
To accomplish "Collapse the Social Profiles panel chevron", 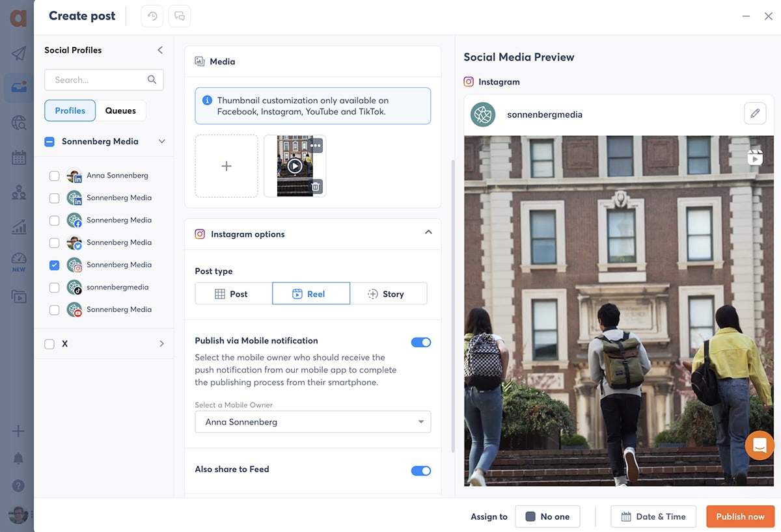I will click(x=160, y=50).
